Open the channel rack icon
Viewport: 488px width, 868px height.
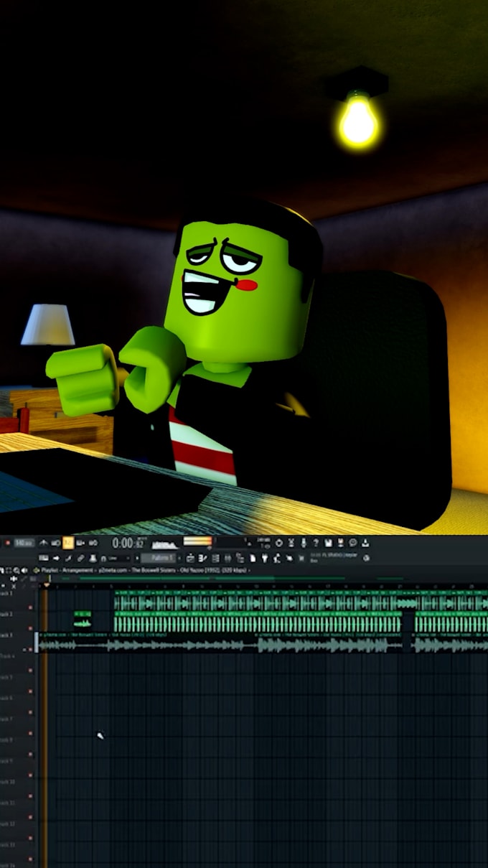[215, 558]
